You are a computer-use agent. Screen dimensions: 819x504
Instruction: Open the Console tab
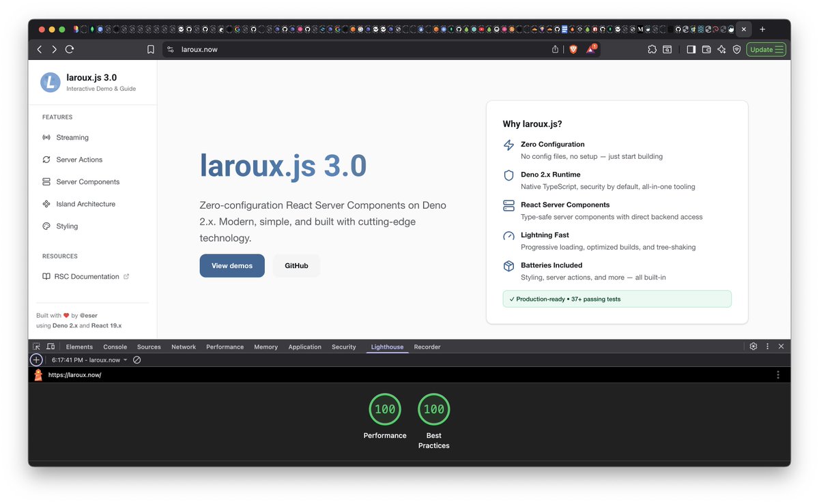[115, 346]
